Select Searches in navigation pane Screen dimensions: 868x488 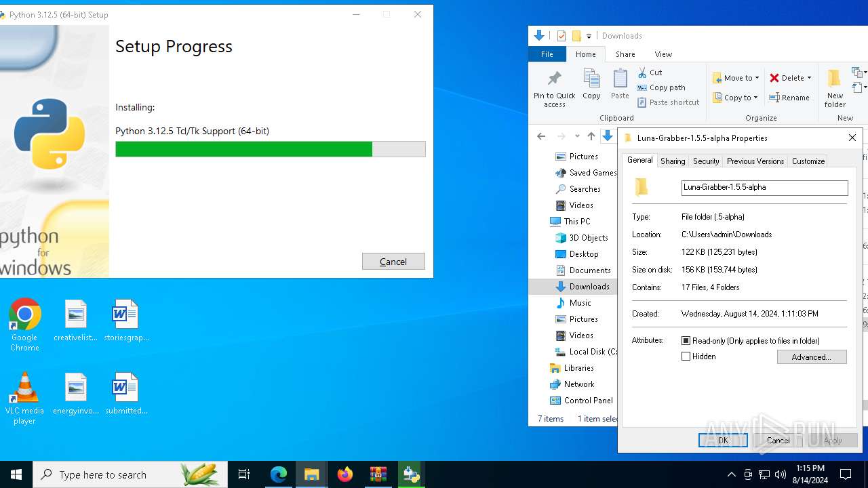578,189
